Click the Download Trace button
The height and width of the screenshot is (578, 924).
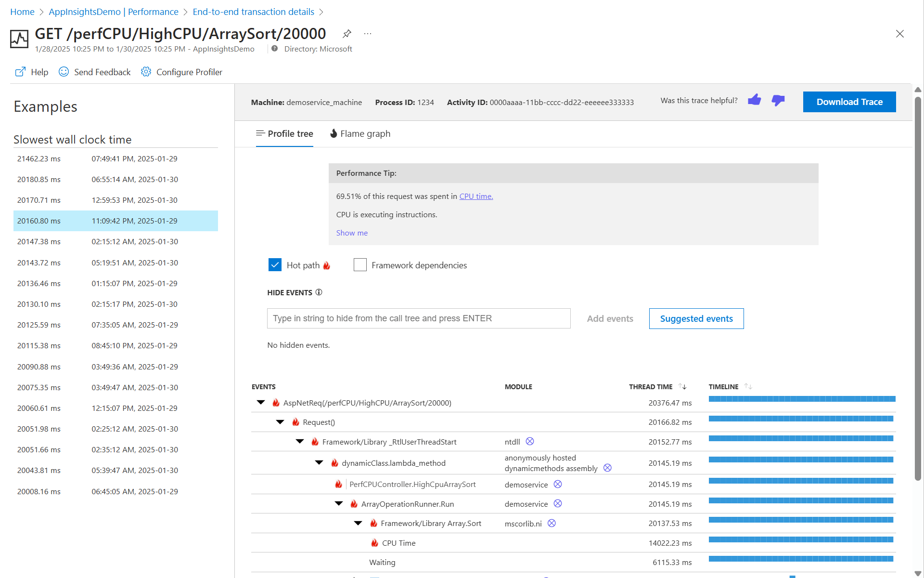(x=849, y=102)
